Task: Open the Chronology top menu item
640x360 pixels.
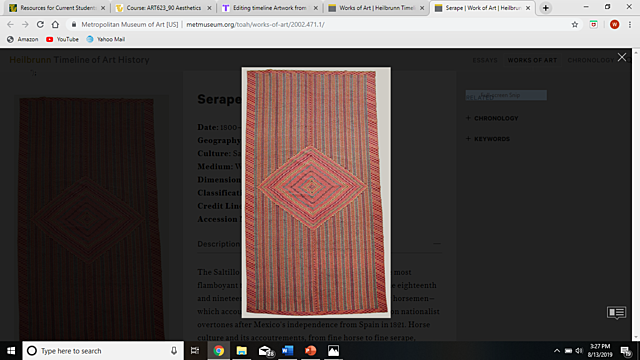Action: [591, 60]
